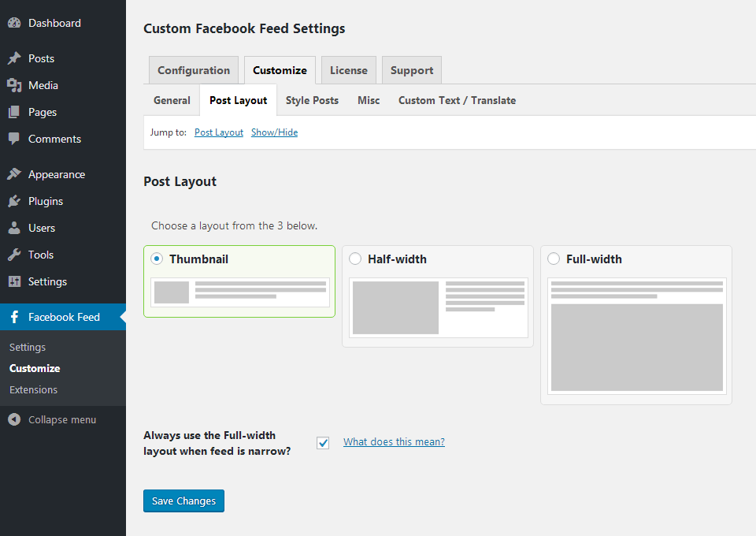Viewport: 756px width, 536px height.
Task: Click the Thumbnail layout preview image
Action: [239, 292]
